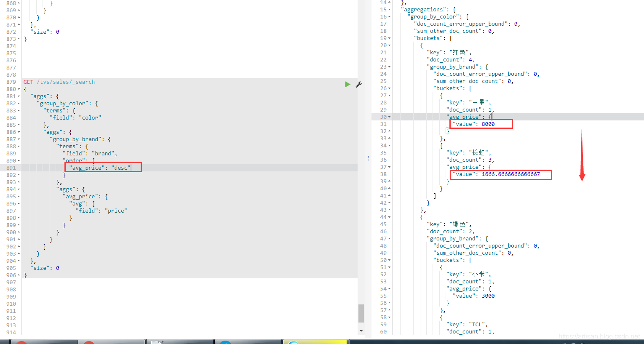This screenshot has height=344, width=644.
Task: Collapse "group_by_color" on editor line 882
Action: point(19,104)
